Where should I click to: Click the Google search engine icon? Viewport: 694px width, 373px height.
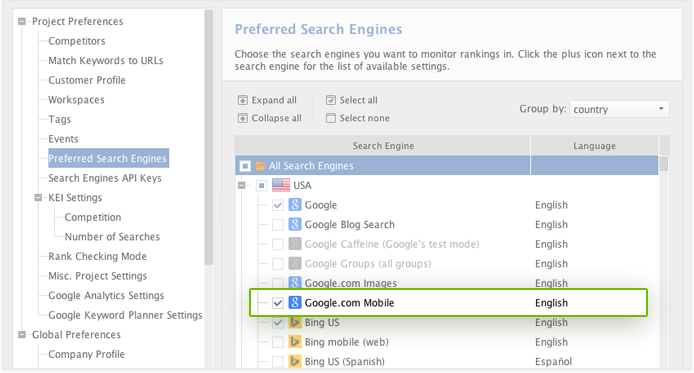point(295,205)
